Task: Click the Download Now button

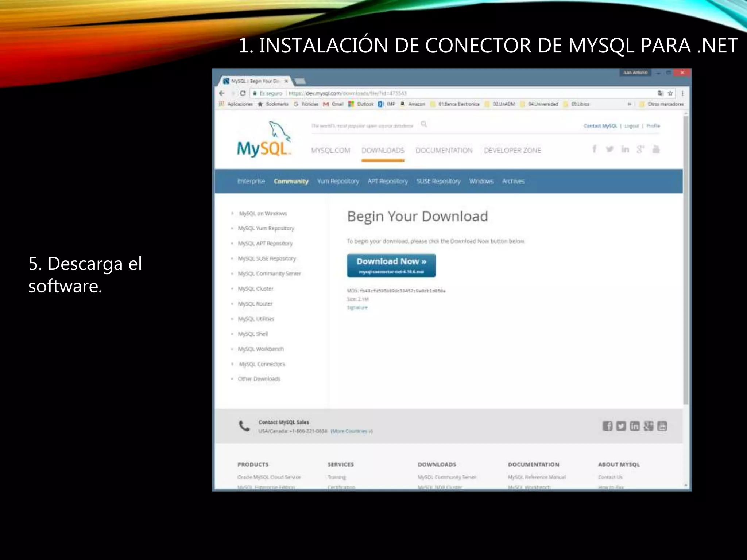Action: pos(391,265)
